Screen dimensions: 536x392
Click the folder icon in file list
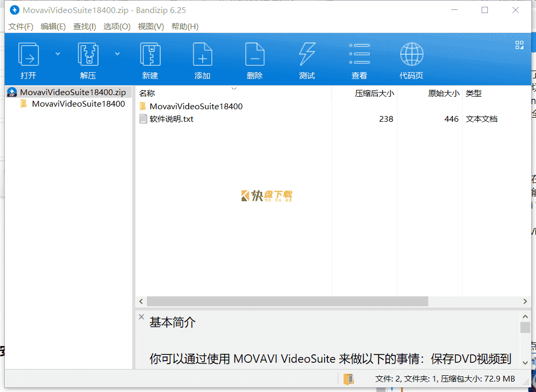coord(143,106)
